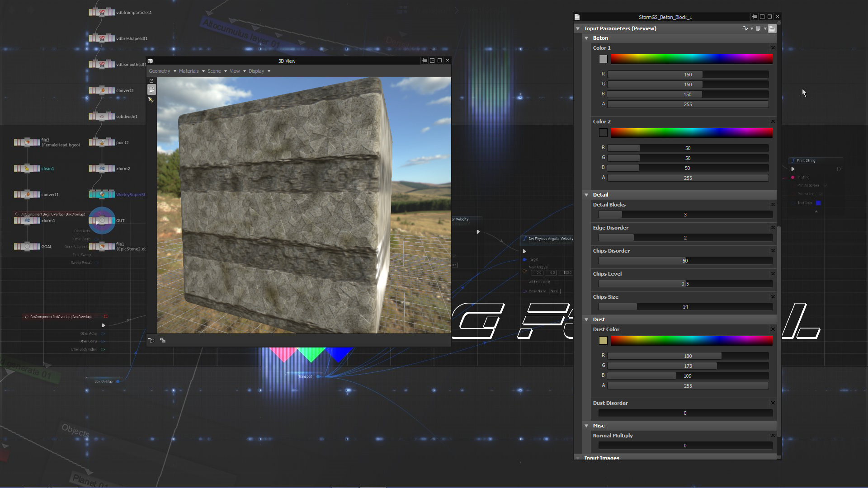The image size is (868, 488).
Task: Reset Chips Disorder with its X button
Action: click(773, 251)
